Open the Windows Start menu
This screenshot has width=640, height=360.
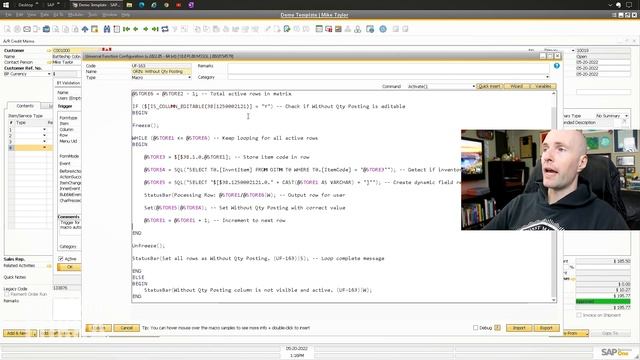[x=6, y=5]
